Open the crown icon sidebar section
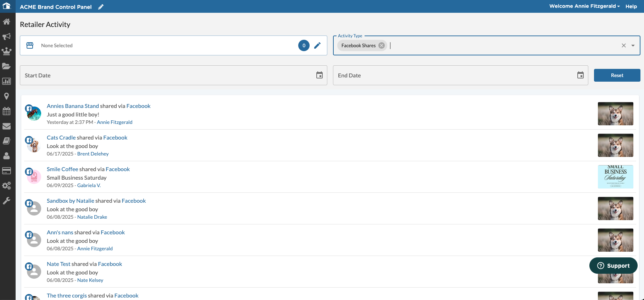 coord(6,51)
